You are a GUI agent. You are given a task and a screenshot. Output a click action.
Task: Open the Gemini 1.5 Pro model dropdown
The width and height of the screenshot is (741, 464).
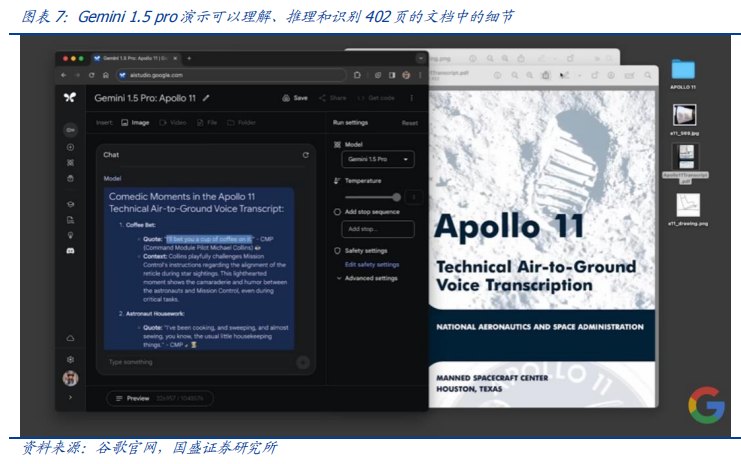[378, 159]
